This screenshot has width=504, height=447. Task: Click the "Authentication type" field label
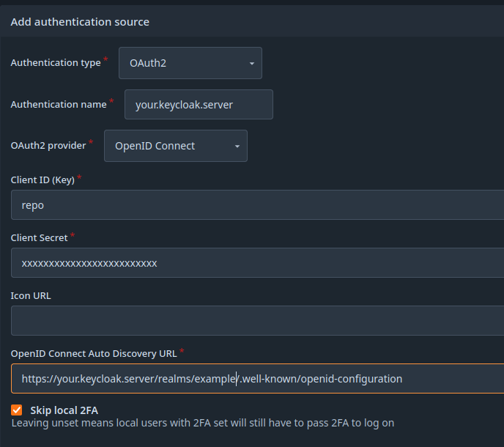click(x=56, y=63)
